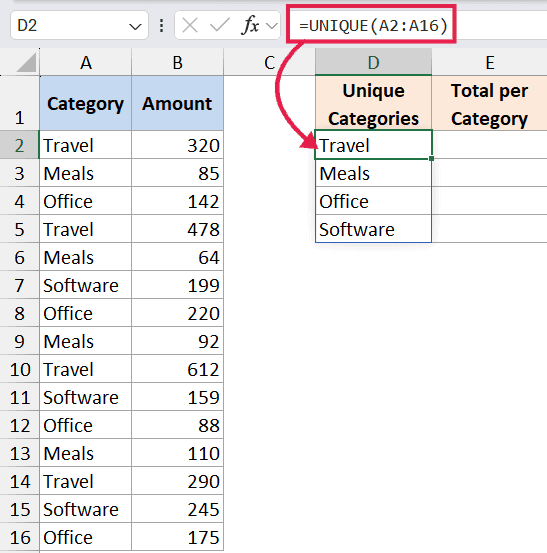Image resolution: width=547 pixels, height=553 pixels.
Task: Select cell B4 with amount 142
Action: (177, 201)
